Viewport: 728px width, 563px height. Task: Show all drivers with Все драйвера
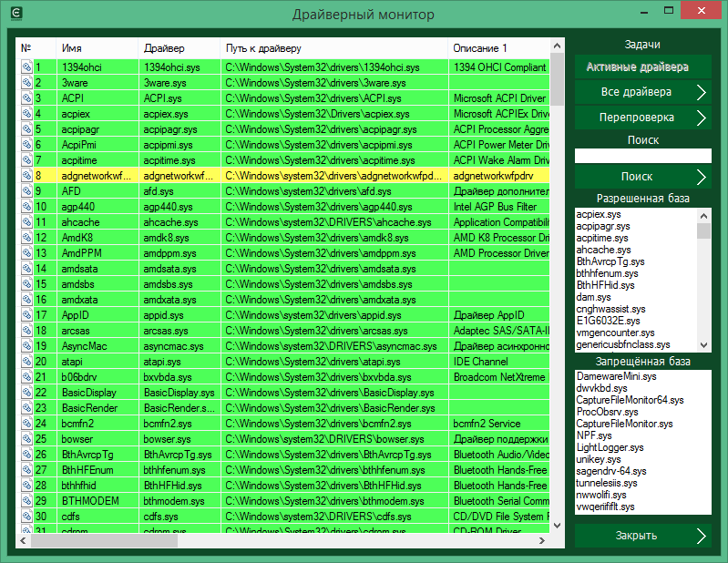coord(642,92)
